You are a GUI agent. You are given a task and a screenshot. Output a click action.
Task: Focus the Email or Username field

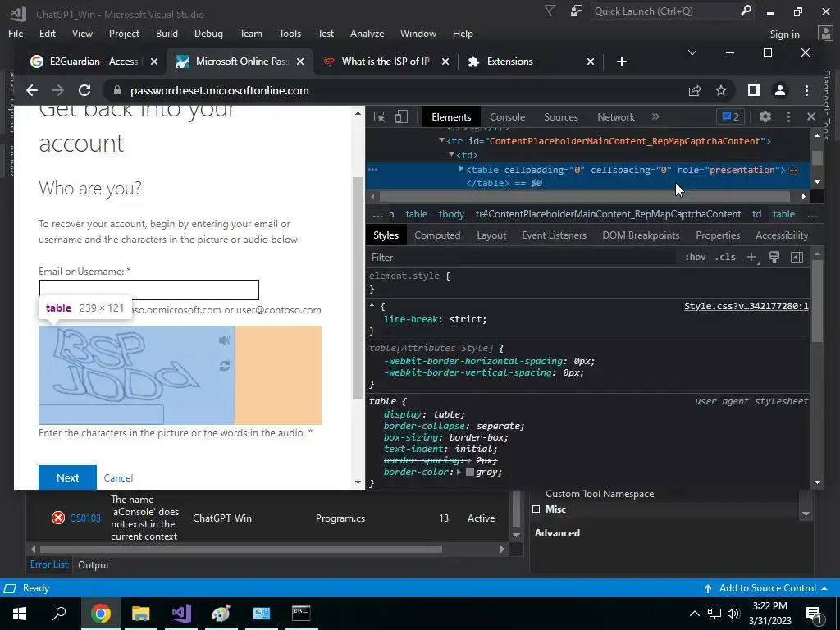point(149,290)
